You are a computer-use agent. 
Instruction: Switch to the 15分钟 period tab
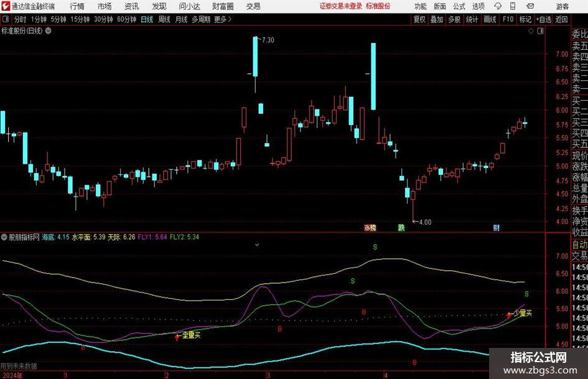80,19
